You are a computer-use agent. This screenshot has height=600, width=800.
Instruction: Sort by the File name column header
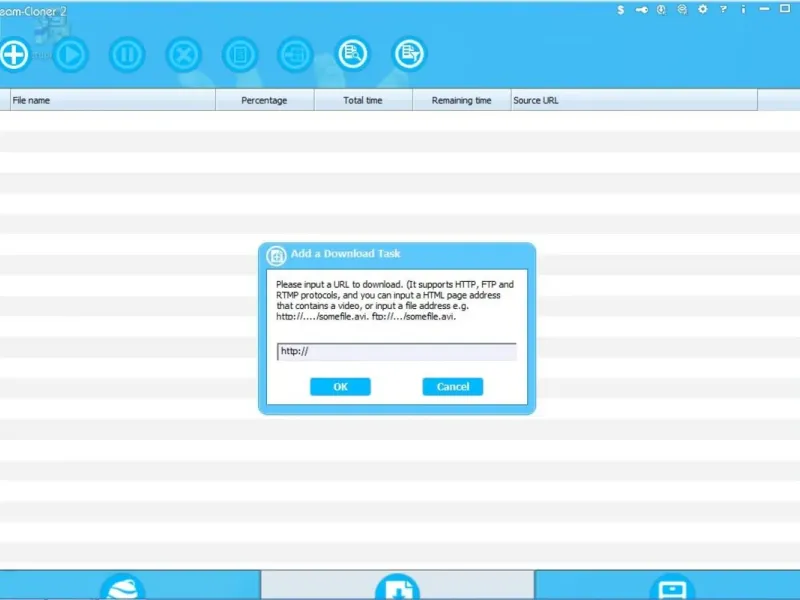coord(112,101)
